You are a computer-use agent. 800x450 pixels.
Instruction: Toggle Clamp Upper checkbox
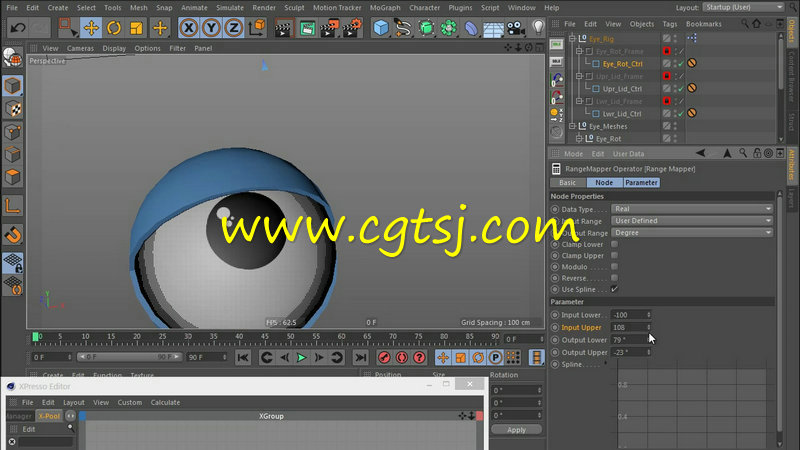(x=614, y=256)
